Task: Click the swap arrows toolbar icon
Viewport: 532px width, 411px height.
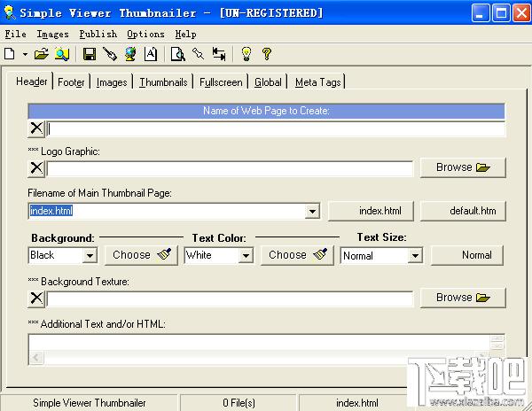Action: [219, 54]
